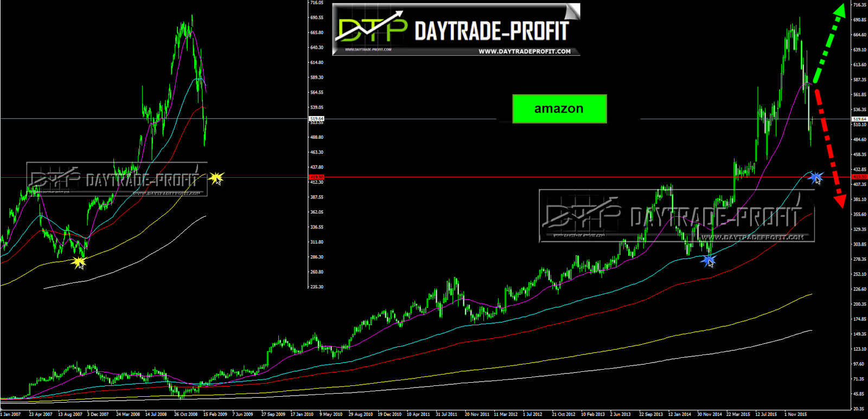Click the 1 Jul 2012 date label

(533, 415)
